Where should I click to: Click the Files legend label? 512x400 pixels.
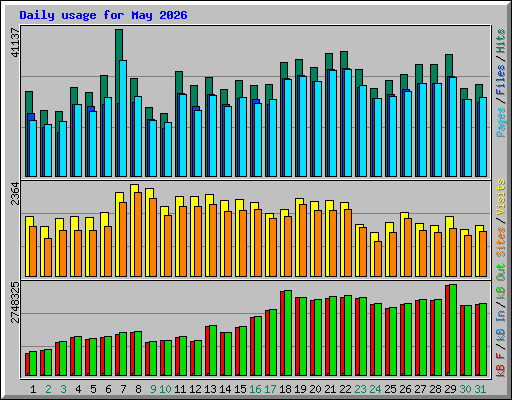(x=501, y=79)
